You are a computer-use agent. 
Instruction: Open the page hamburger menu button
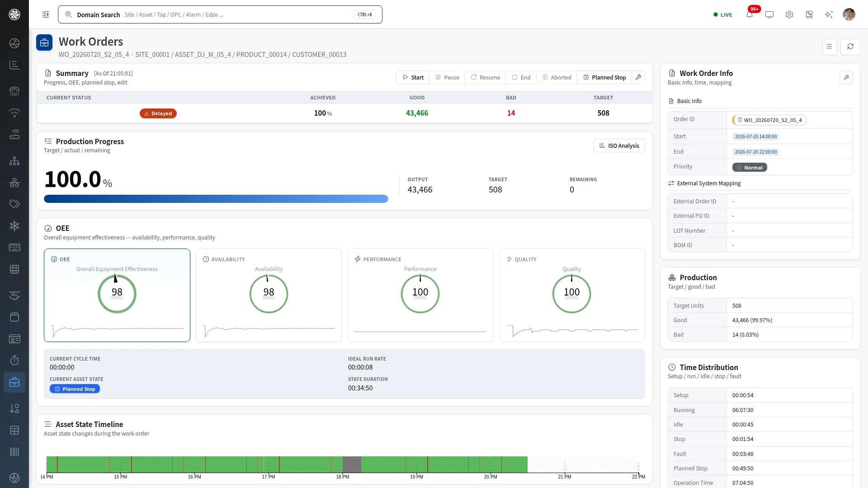pyautogui.click(x=829, y=47)
